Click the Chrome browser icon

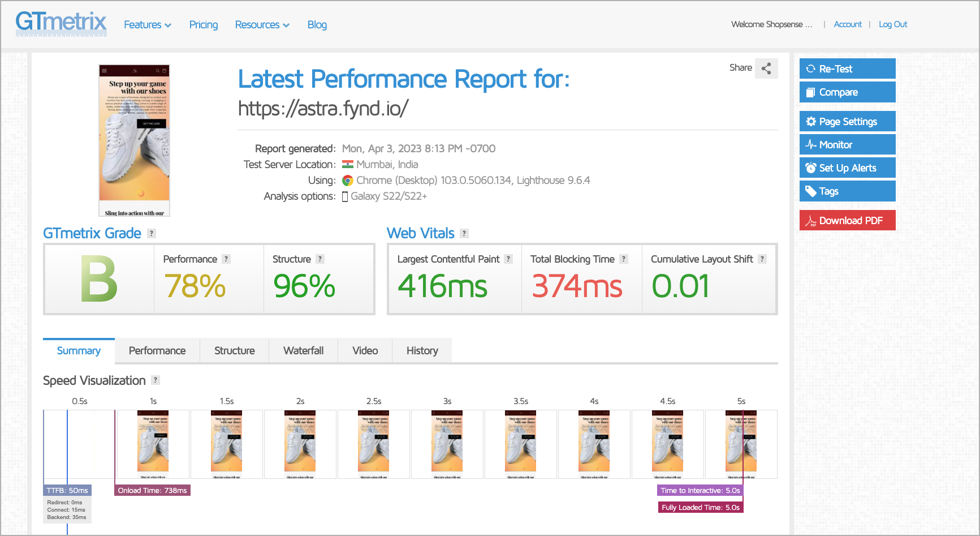pyautogui.click(x=348, y=181)
